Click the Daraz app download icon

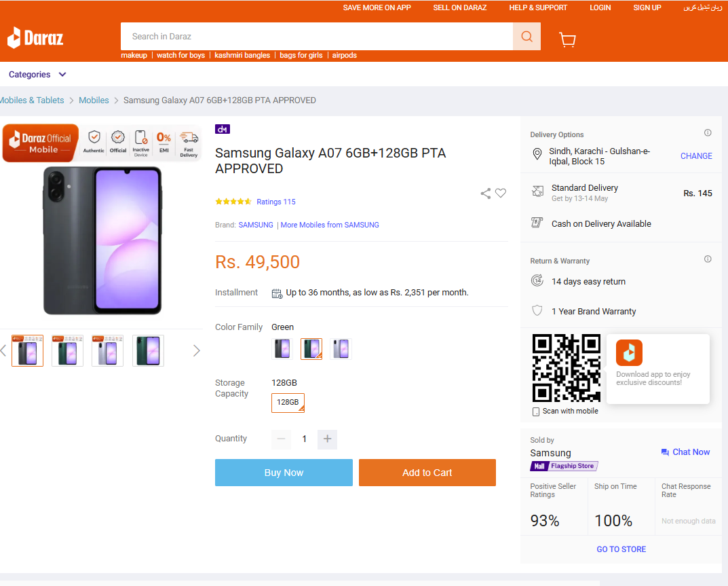click(x=629, y=352)
